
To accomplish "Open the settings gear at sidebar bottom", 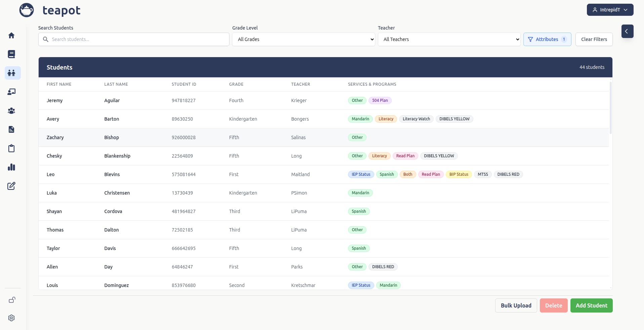I will [x=11, y=318].
